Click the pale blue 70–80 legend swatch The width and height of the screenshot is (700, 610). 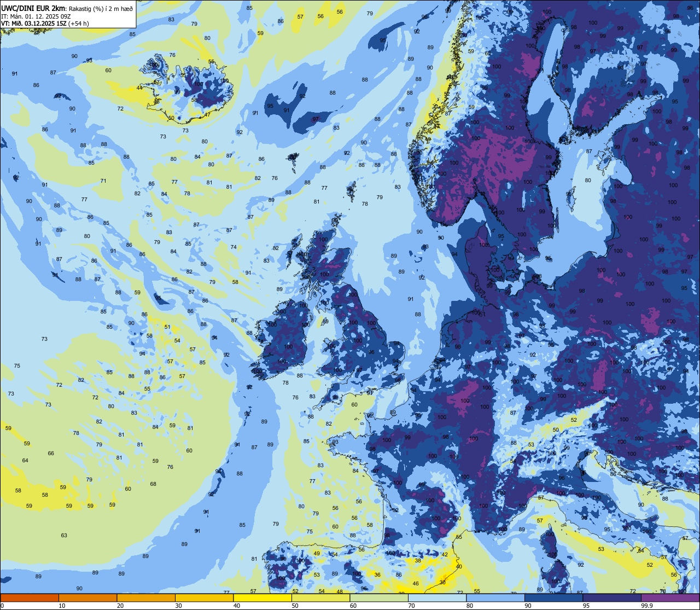coord(437,597)
